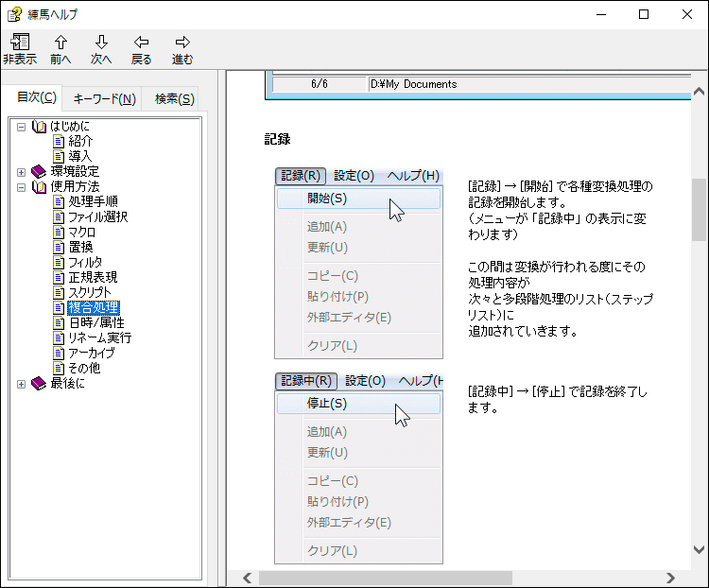The height and width of the screenshot is (588, 709).
Task: Hide the navigation pane with 非表示 button
Action: [x=20, y=49]
